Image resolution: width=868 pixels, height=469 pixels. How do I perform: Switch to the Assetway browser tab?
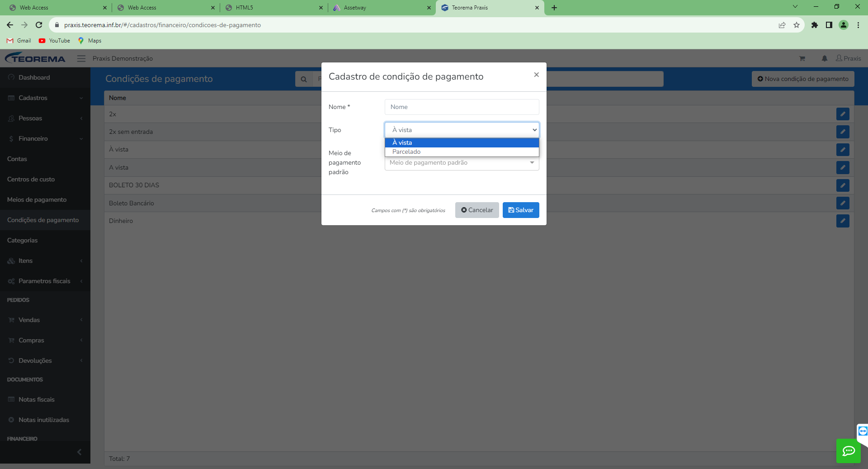[381, 8]
